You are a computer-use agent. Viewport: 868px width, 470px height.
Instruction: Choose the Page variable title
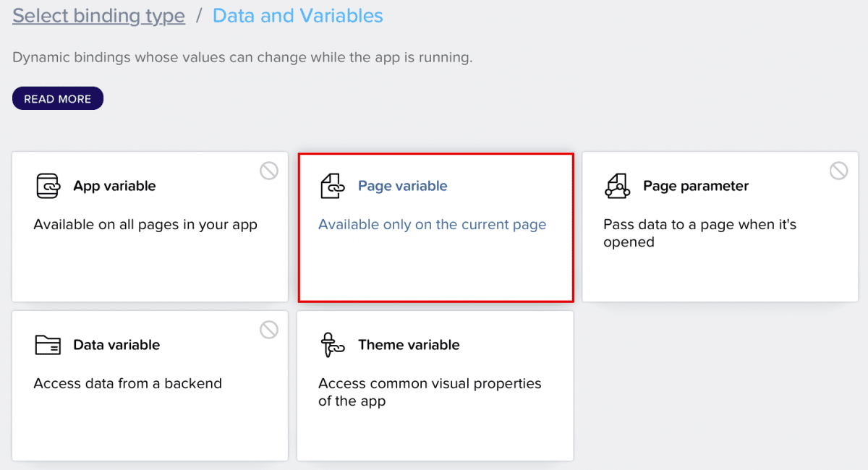click(403, 186)
